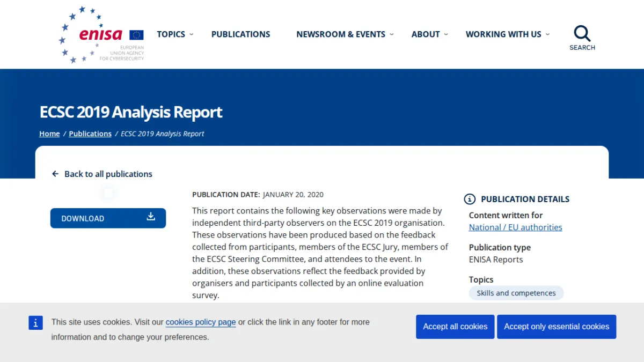Click the ENISA logo

pyautogui.click(x=101, y=35)
